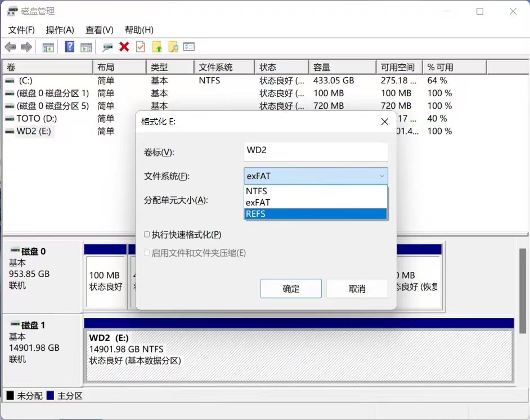Viewport: 530px width, 420px height.
Task: Select the WD2 (E:) volume row
Action: (34, 131)
